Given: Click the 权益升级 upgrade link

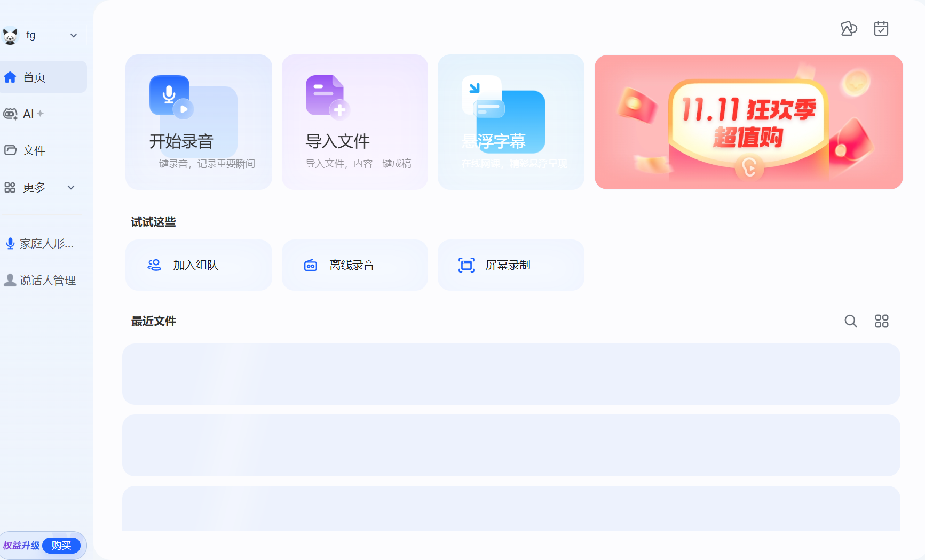Looking at the screenshot, I should point(21,546).
